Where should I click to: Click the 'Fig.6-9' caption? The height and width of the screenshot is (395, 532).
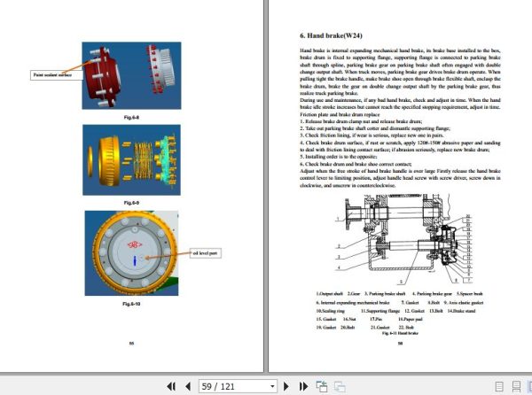click(x=131, y=203)
